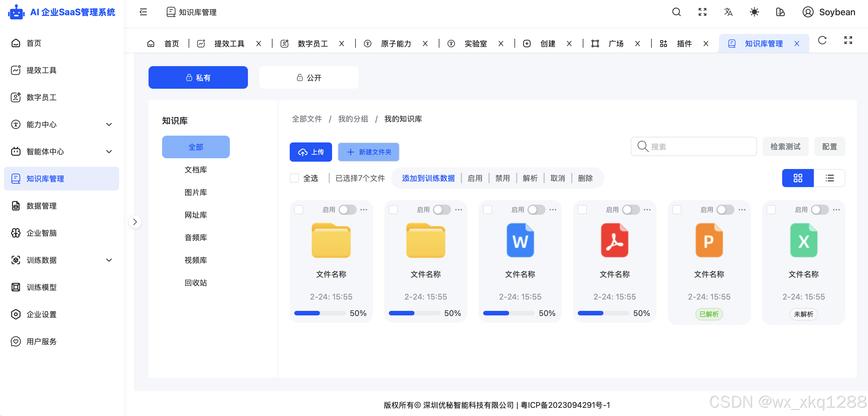Click the search magnifier icon in header
This screenshot has width=868, height=416.
point(676,12)
